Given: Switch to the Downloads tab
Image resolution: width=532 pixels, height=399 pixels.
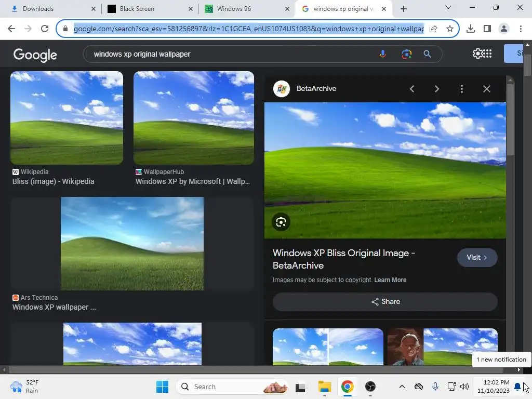Looking at the screenshot, I should [54, 9].
